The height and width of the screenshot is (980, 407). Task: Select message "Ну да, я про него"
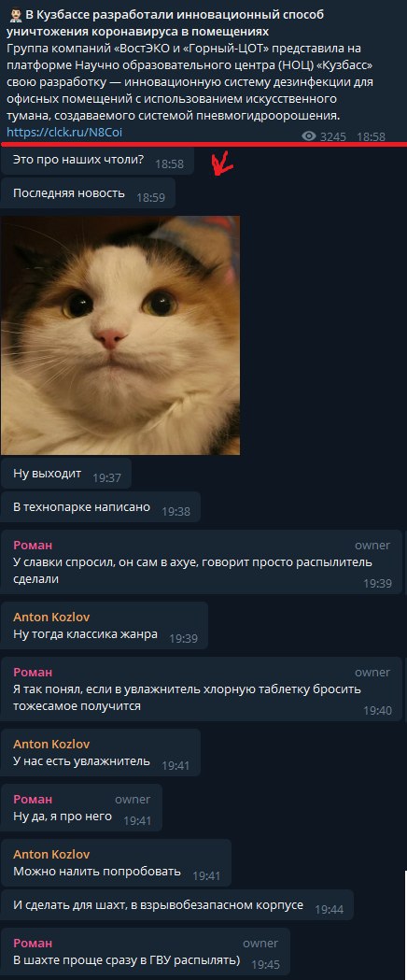tap(81, 807)
